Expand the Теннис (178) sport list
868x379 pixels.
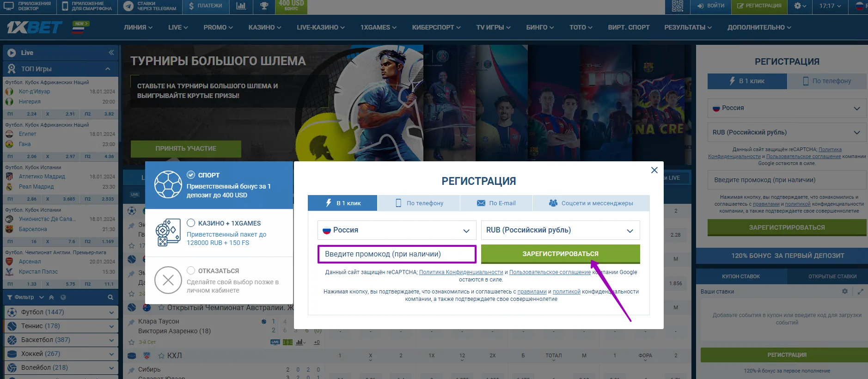tap(111, 326)
